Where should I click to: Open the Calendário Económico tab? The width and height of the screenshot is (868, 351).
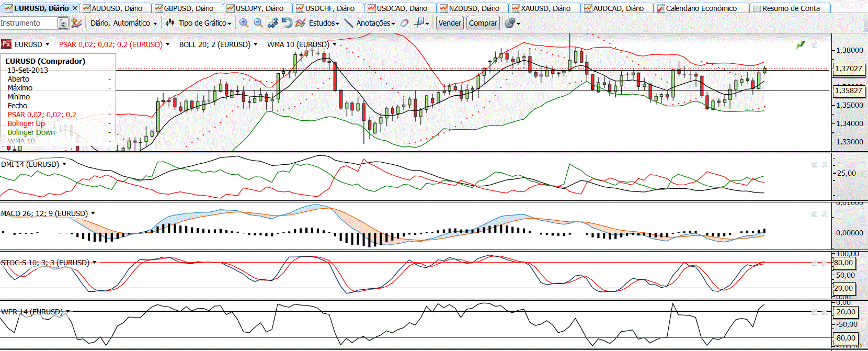[x=701, y=8]
